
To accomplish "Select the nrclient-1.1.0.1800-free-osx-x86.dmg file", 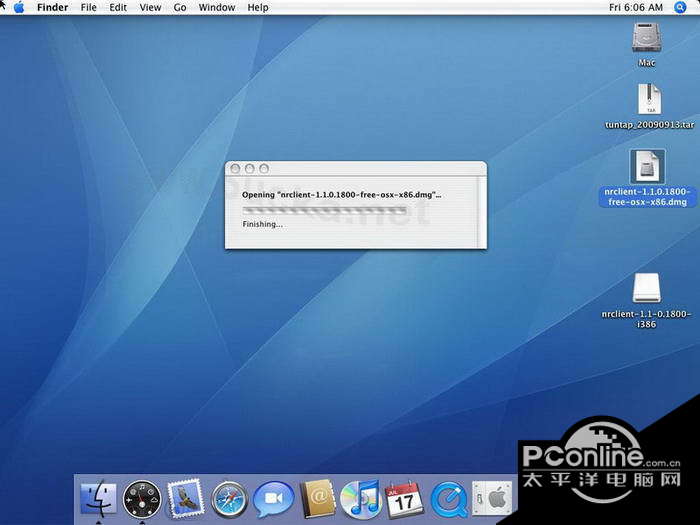I will tap(647, 167).
